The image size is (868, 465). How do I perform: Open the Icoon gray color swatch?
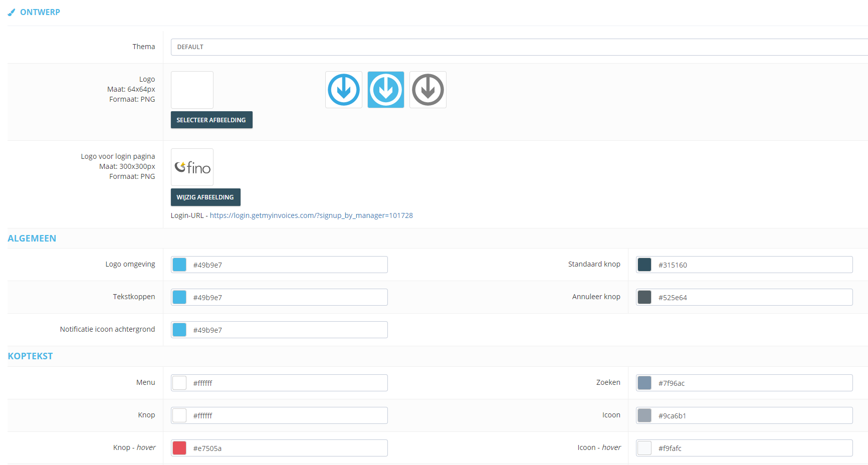click(x=644, y=415)
